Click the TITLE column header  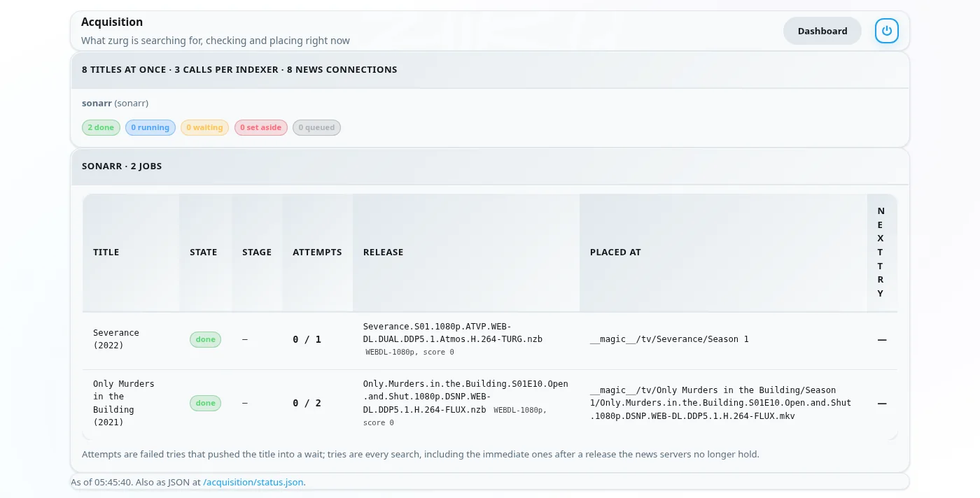point(131,252)
